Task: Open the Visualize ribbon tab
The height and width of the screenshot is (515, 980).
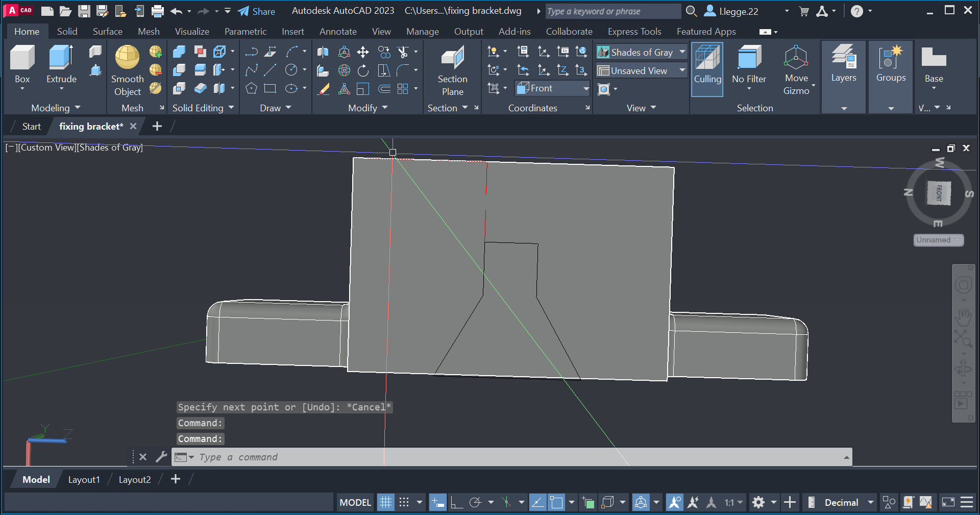Action: pos(192,31)
